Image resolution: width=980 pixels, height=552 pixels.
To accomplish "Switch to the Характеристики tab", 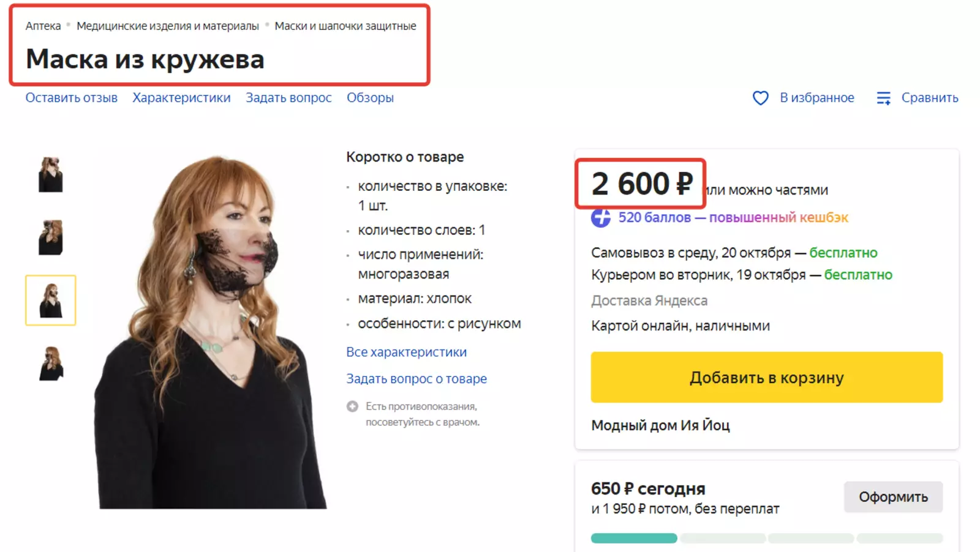I will [x=181, y=98].
